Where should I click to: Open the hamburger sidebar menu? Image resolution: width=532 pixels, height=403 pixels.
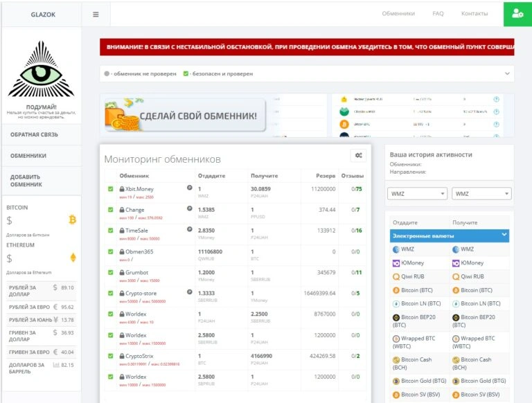click(96, 15)
